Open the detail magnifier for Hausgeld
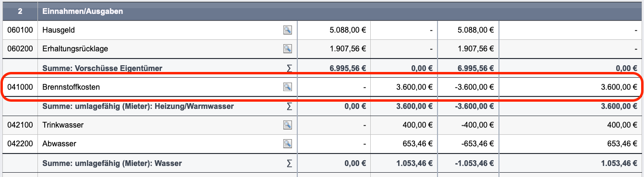Screen dimensions: 644x177 287,30
